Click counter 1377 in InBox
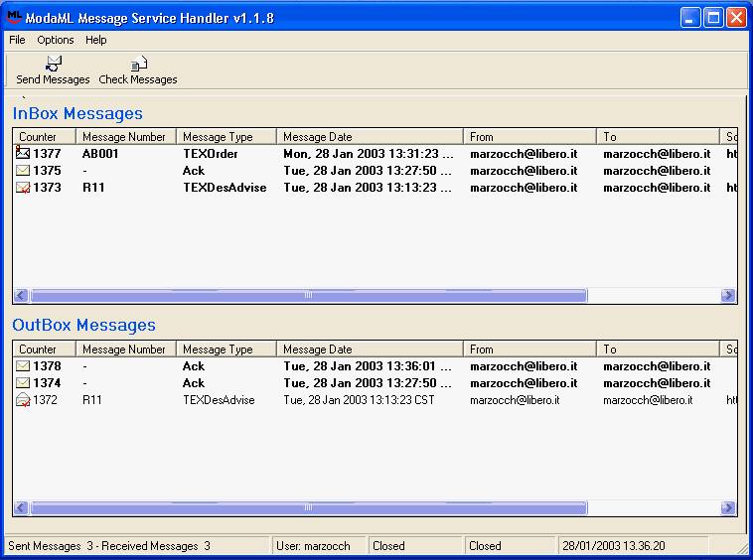The height and width of the screenshot is (560, 753). tap(47, 154)
